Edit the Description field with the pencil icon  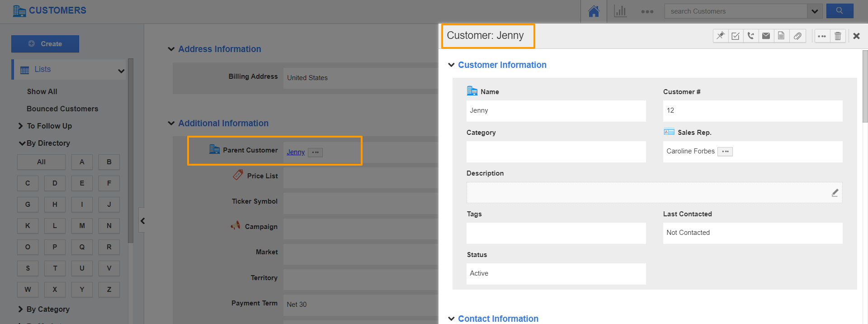(x=835, y=193)
